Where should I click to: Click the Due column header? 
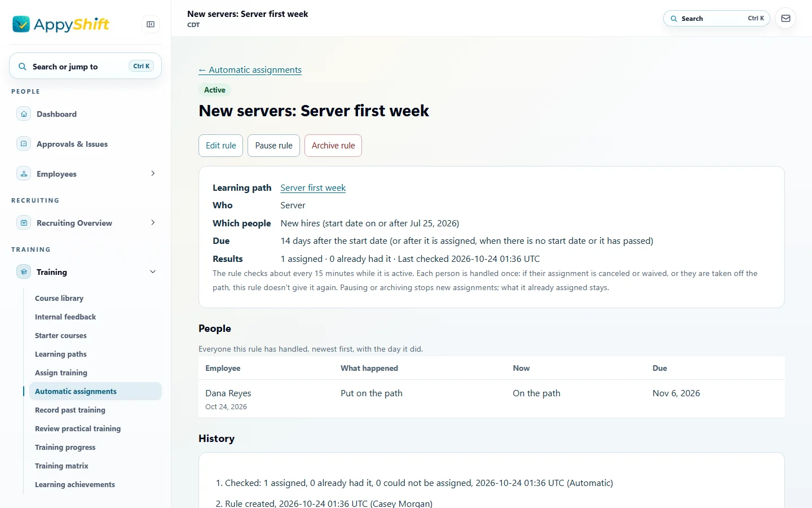(660, 368)
